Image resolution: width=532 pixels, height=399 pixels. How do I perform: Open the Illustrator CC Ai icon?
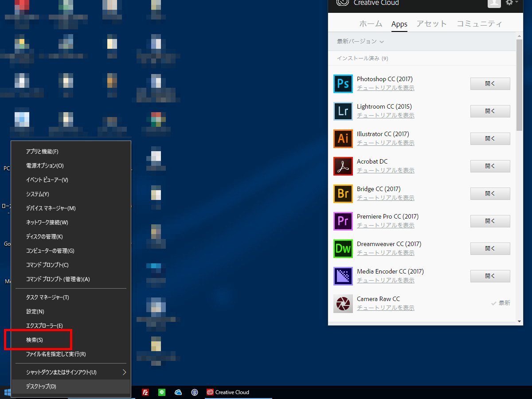pos(343,139)
